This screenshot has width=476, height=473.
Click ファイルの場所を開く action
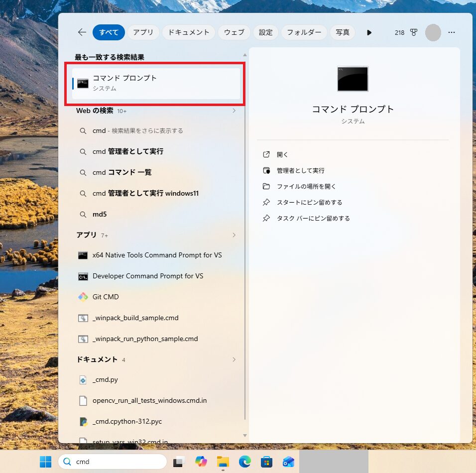click(306, 186)
